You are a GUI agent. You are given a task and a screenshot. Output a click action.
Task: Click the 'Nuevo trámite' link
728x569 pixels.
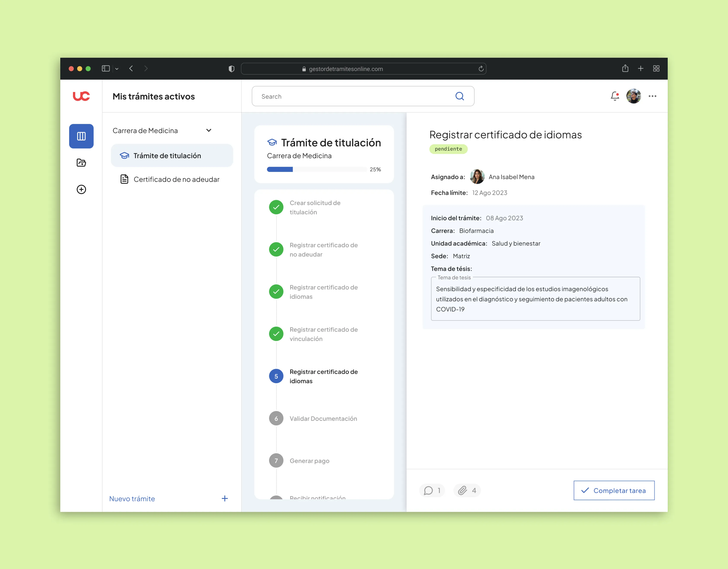(x=132, y=498)
